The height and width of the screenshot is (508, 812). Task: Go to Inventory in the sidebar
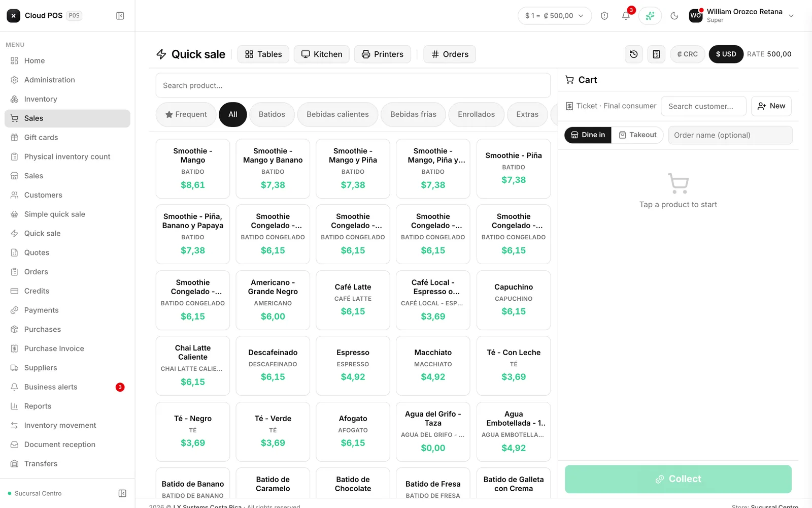tap(67, 99)
